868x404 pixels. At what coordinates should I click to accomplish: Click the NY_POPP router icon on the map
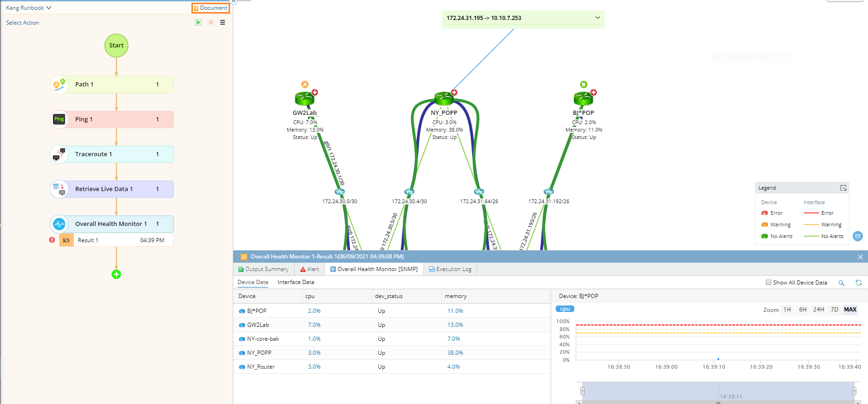[x=444, y=98]
